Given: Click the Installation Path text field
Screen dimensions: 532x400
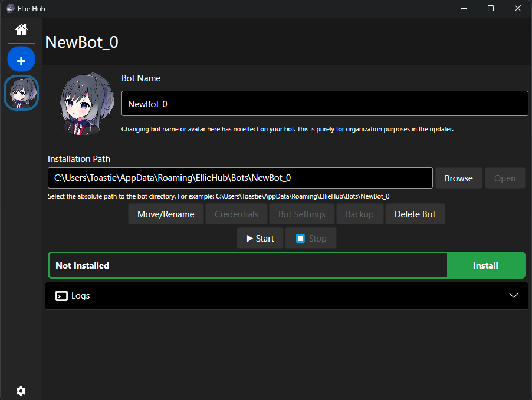Looking at the screenshot, I should [x=240, y=178].
